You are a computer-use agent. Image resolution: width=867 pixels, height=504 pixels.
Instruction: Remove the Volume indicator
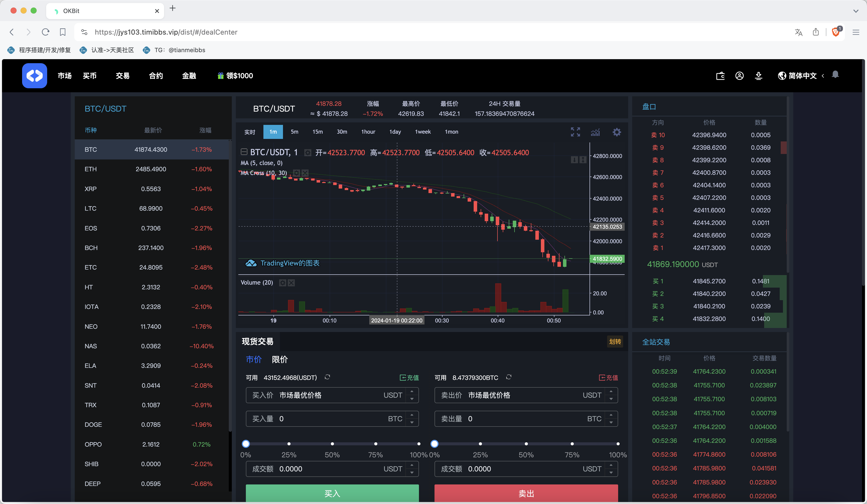(292, 283)
